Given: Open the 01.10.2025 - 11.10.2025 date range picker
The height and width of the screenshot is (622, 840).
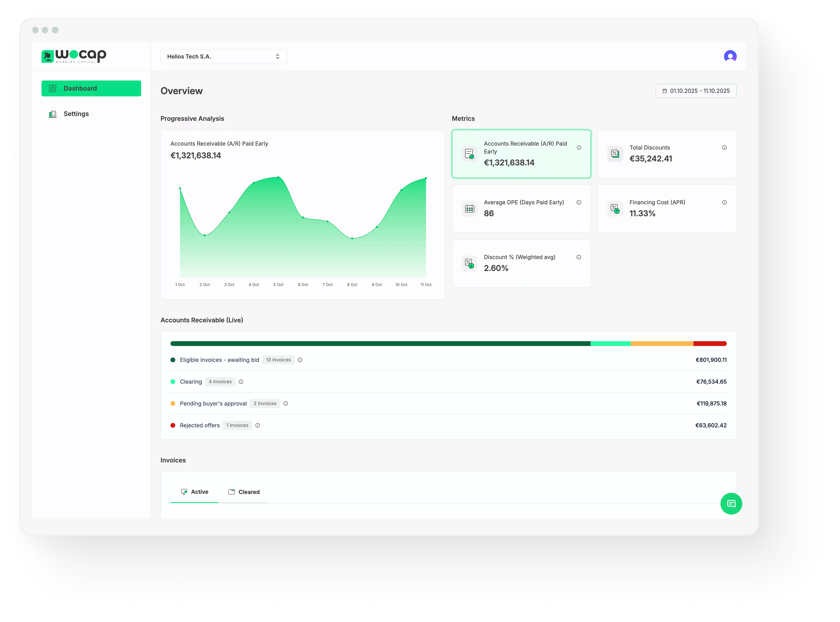Looking at the screenshot, I should tap(696, 91).
